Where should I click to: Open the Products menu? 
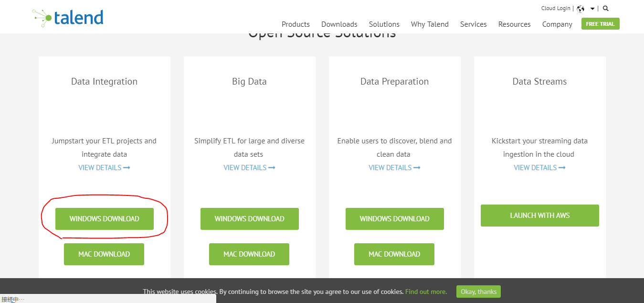coord(296,24)
